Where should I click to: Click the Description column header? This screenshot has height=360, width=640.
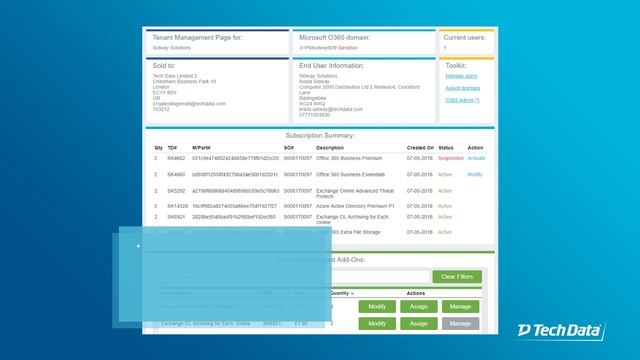click(330, 148)
